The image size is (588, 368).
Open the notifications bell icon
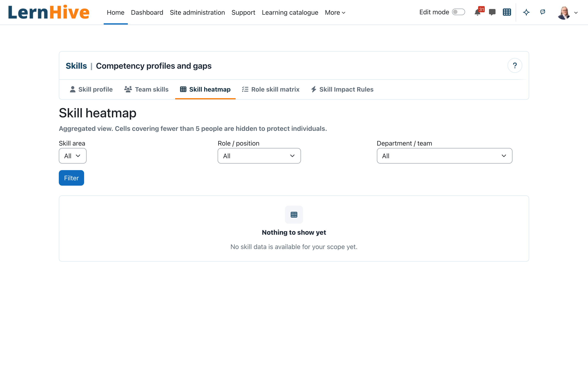tap(477, 12)
